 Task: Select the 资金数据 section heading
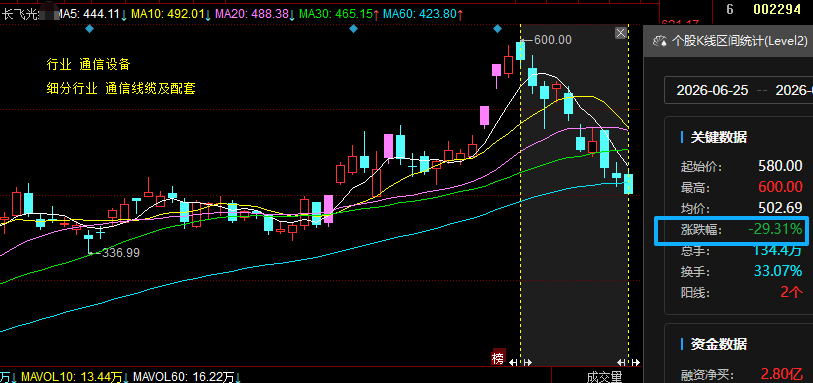718,344
